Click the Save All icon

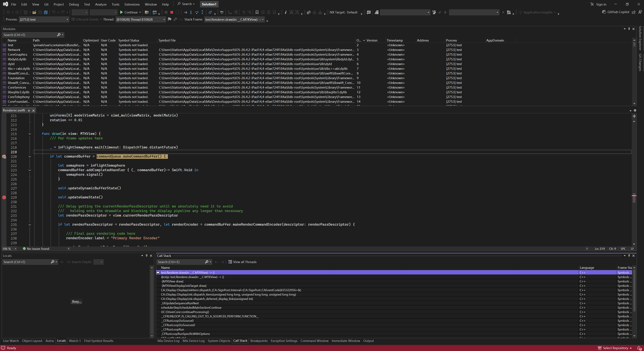point(46,12)
